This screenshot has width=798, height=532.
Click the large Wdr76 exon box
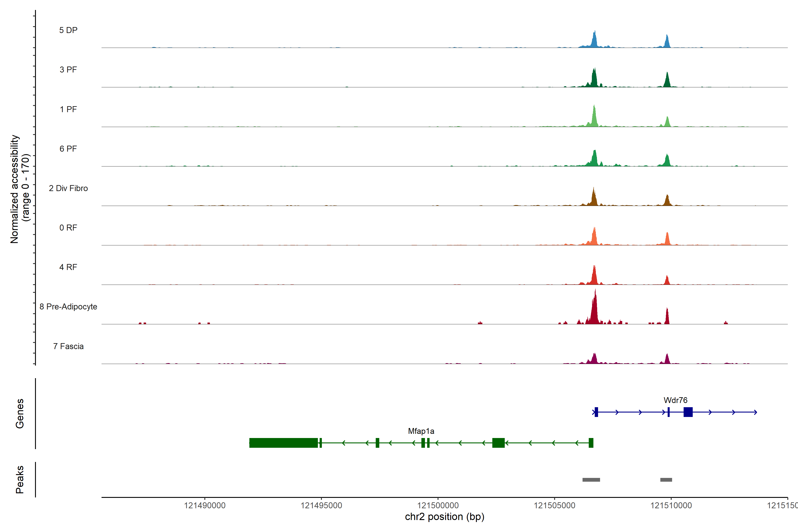688,412
